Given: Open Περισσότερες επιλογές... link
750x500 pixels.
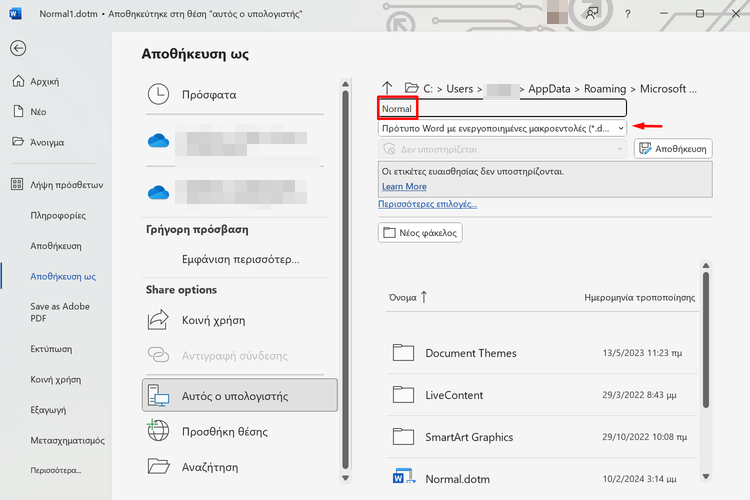Looking at the screenshot, I should coord(427,204).
